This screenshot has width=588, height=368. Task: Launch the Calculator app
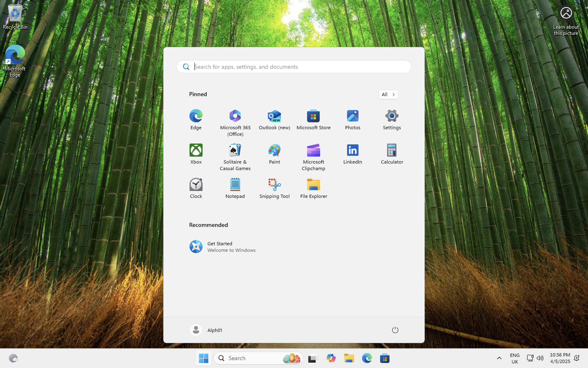(x=392, y=154)
